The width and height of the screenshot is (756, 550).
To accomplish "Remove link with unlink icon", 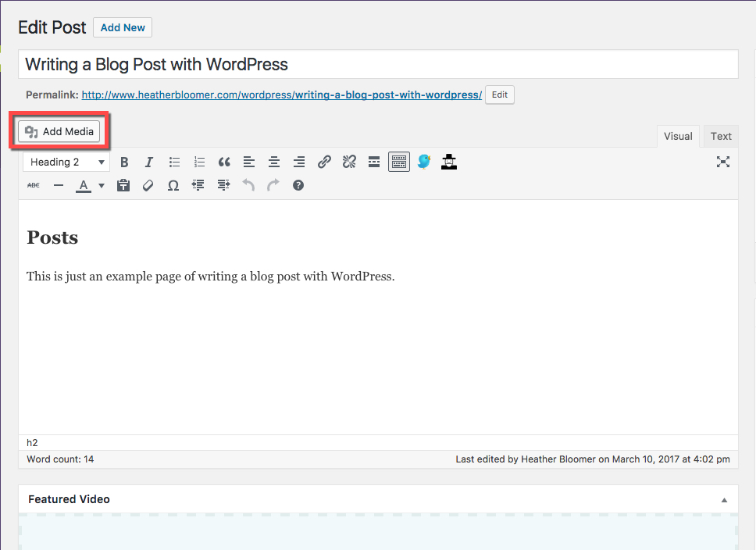I will click(350, 162).
